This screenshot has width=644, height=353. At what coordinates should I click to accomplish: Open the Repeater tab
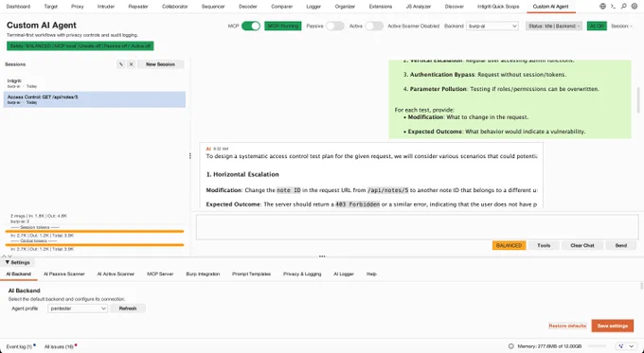point(138,7)
